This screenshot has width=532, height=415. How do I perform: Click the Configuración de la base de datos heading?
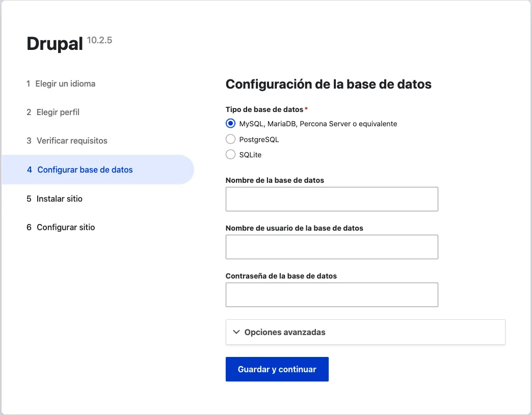[x=329, y=84]
